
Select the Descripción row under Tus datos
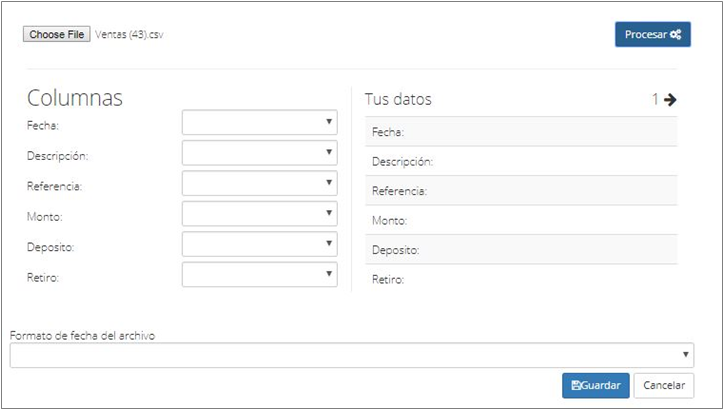pos(521,161)
